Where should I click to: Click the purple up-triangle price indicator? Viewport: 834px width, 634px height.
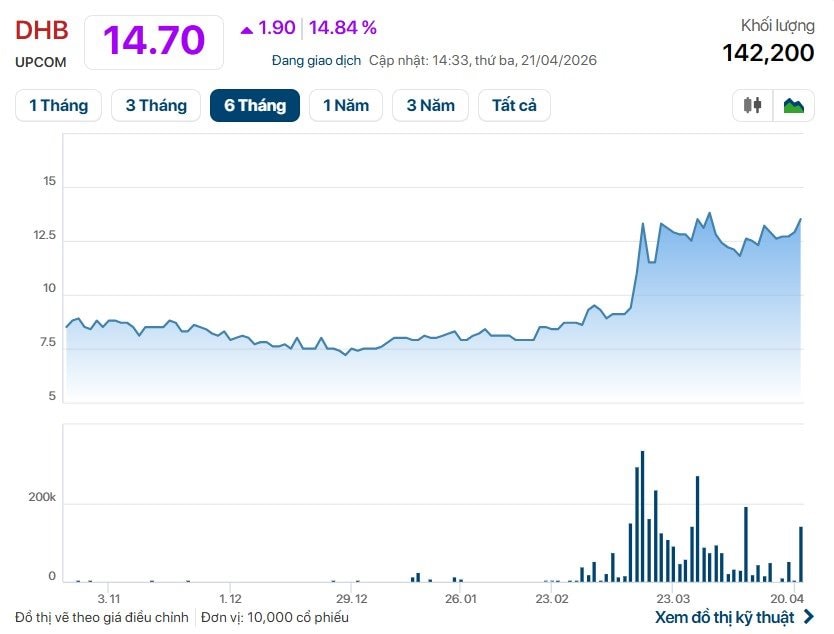[247, 29]
